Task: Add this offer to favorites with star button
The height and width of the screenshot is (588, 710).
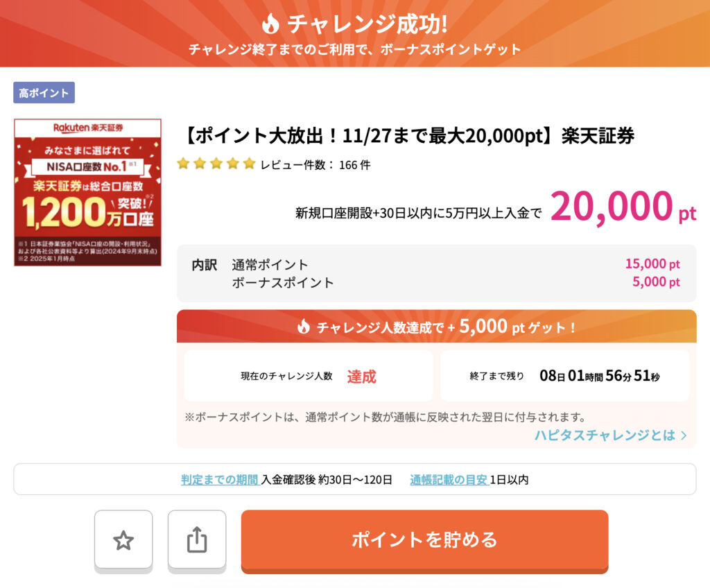Action: click(x=123, y=540)
